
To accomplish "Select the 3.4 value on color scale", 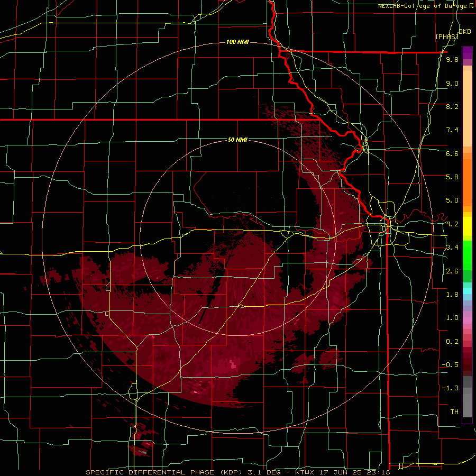I will (452, 247).
